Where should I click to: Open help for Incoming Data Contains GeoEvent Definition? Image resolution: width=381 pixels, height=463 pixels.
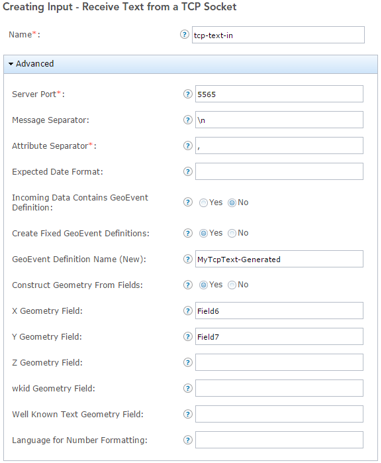click(x=188, y=202)
